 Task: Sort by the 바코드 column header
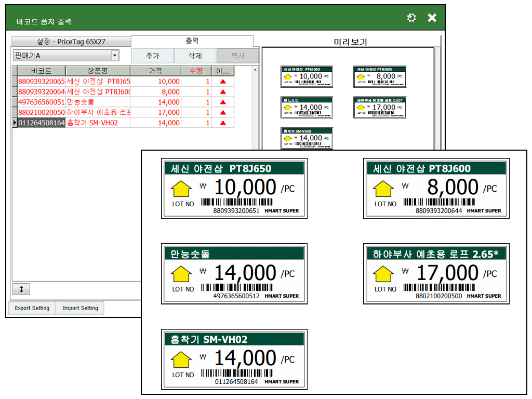tap(42, 71)
